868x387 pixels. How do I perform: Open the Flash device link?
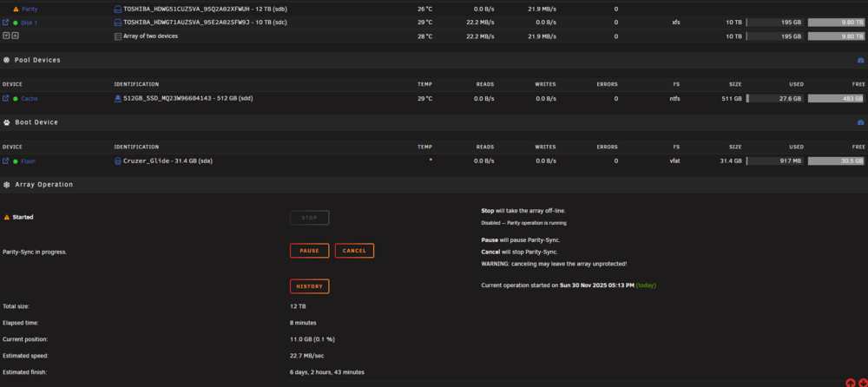click(29, 161)
